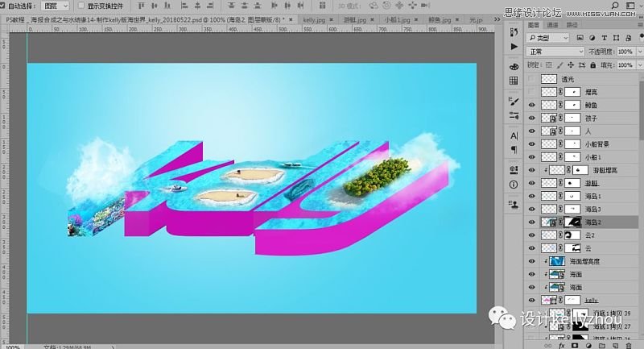Click new adjustment layer icon
The image size is (644, 349).
pos(588,346)
